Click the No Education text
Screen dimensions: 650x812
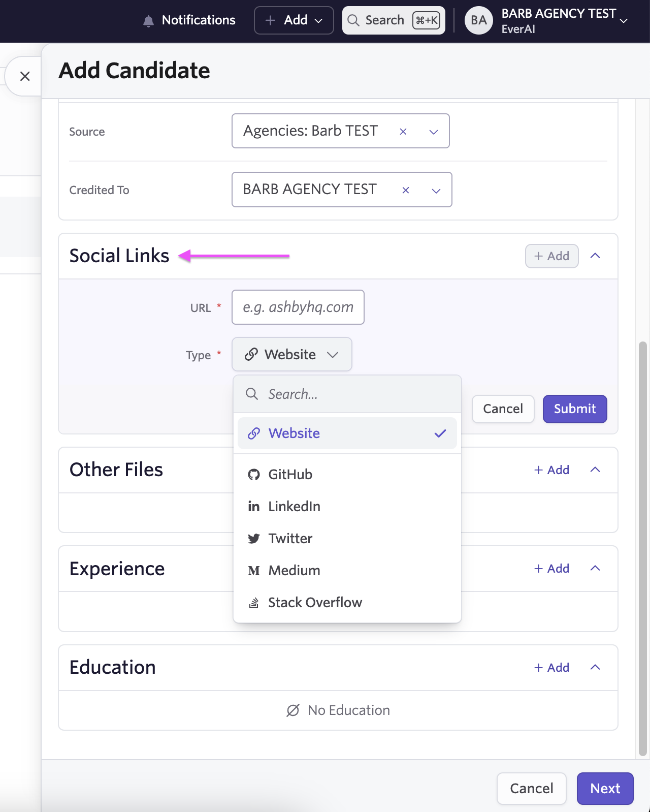click(349, 710)
